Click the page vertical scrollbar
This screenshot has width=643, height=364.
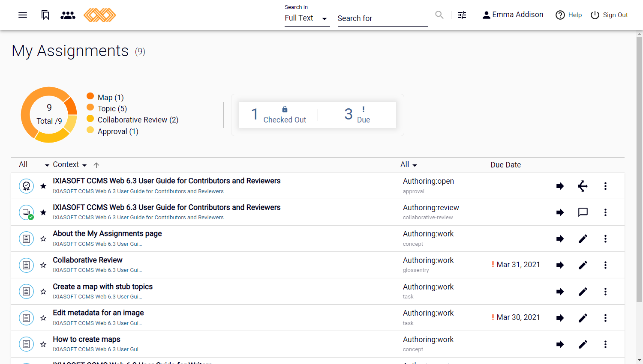[x=639, y=170]
